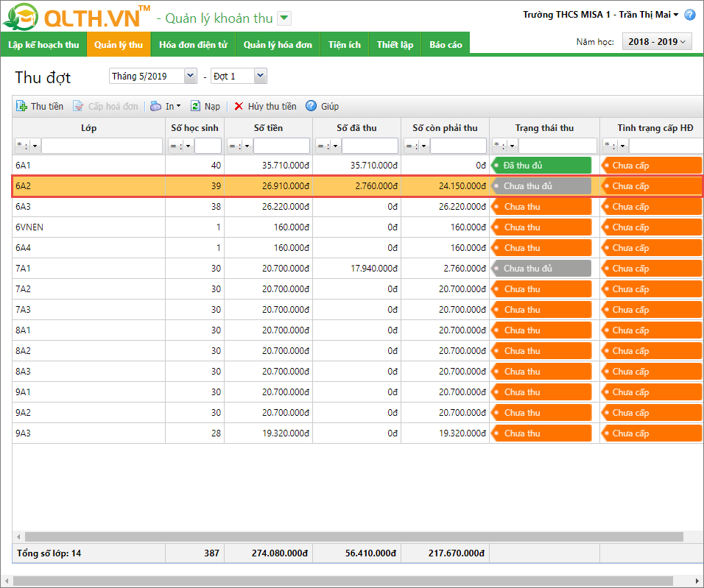This screenshot has height=588, width=704.
Task: Click the Lớp column header
Action: click(x=88, y=128)
